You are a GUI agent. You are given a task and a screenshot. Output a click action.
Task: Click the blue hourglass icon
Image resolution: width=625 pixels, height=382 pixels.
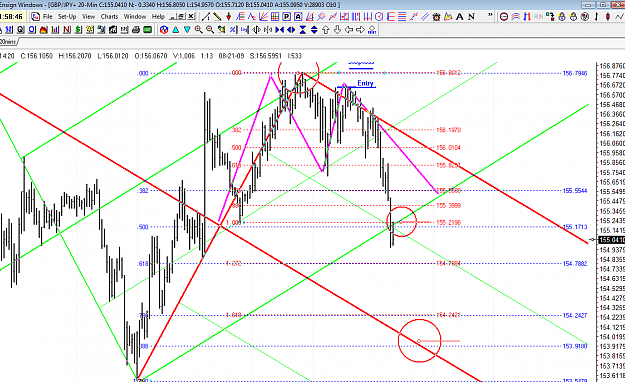(303, 30)
